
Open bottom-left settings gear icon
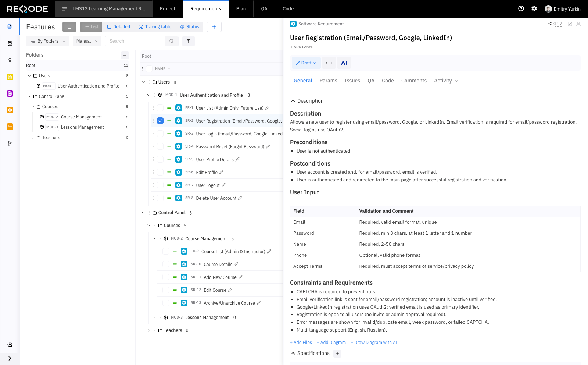coord(10,345)
